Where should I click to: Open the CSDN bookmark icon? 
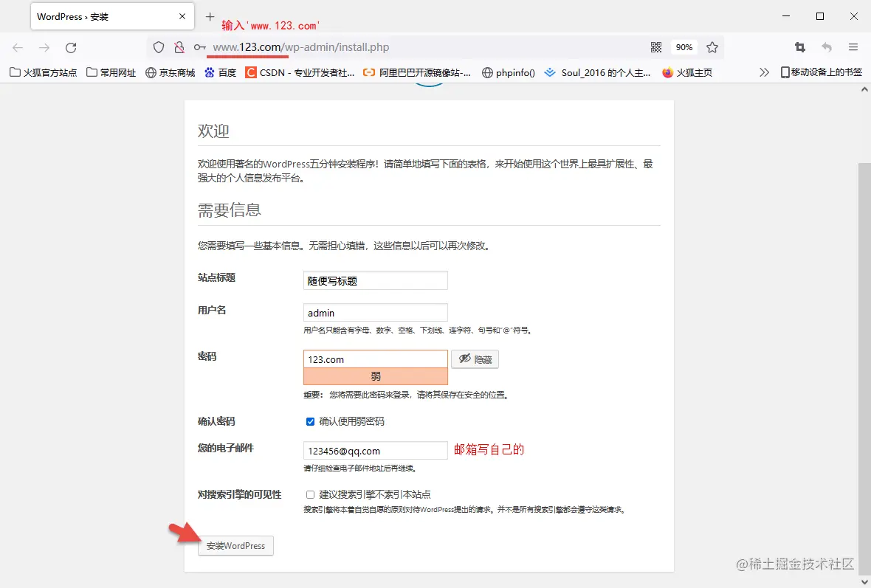point(249,72)
